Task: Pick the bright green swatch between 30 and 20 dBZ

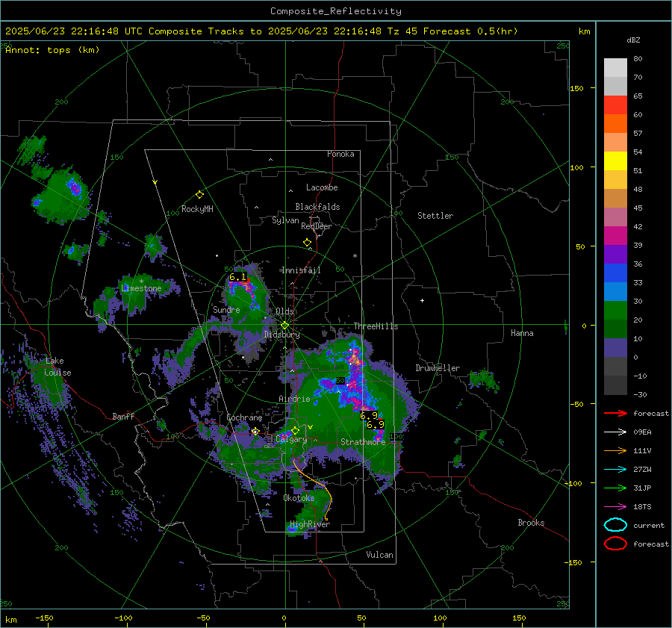Action: point(615,311)
